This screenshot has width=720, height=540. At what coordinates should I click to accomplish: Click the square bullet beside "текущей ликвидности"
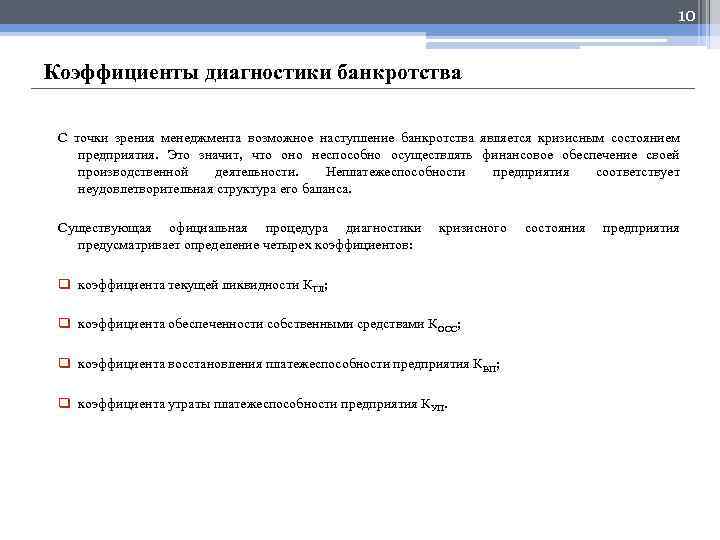[x=64, y=284]
